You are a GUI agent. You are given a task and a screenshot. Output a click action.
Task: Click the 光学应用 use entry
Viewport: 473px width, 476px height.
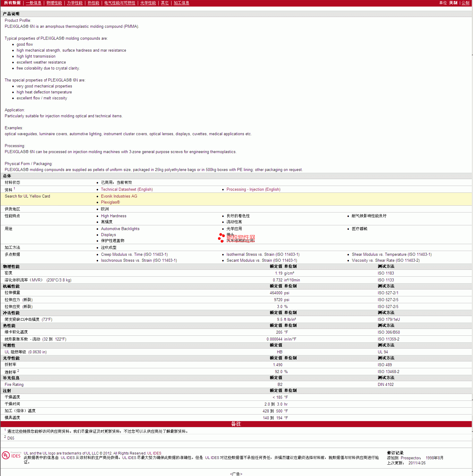(x=234, y=229)
